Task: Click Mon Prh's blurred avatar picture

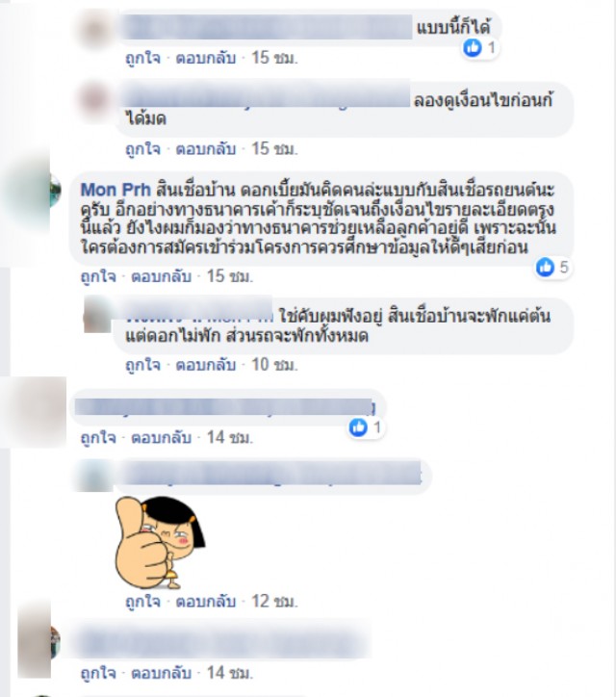Action: [31, 191]
